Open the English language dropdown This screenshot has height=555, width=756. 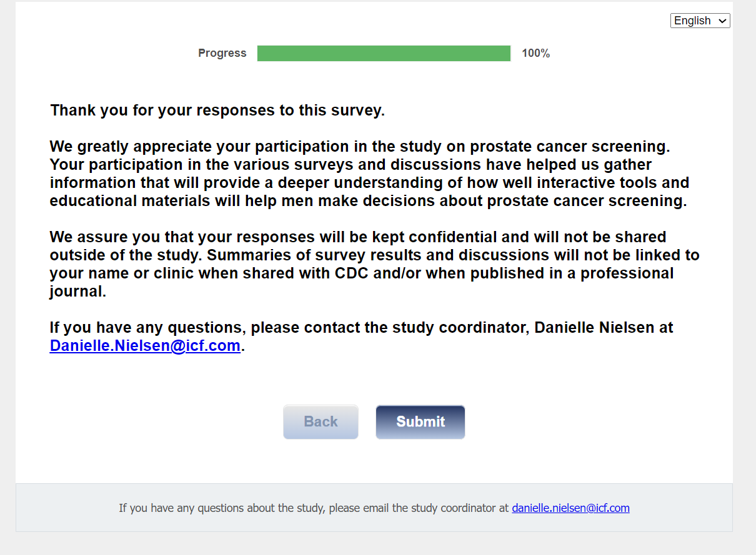[x=700, y=21]
